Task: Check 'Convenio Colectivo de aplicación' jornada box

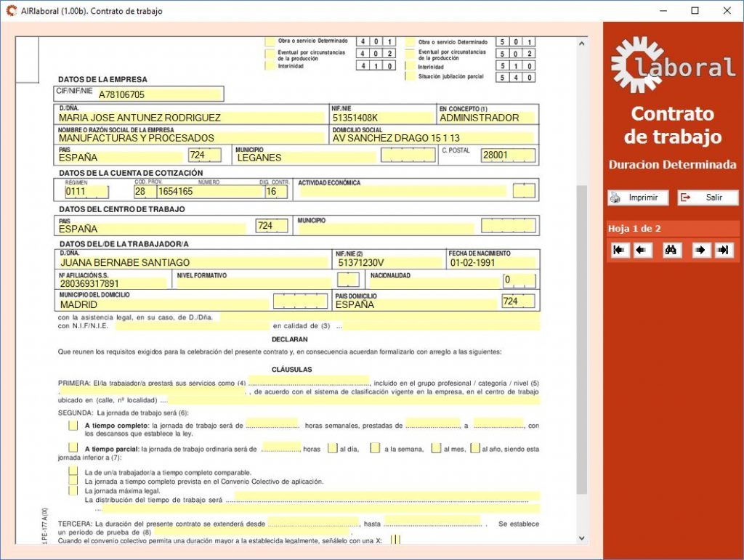Action: point(73,481)
